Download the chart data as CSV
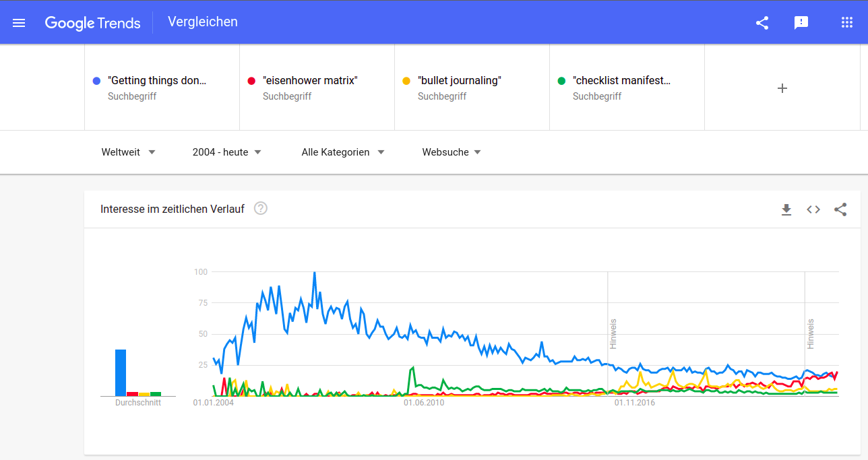This screenshot has width=868, height=460. pyautogui.click(x=786, y=209)
